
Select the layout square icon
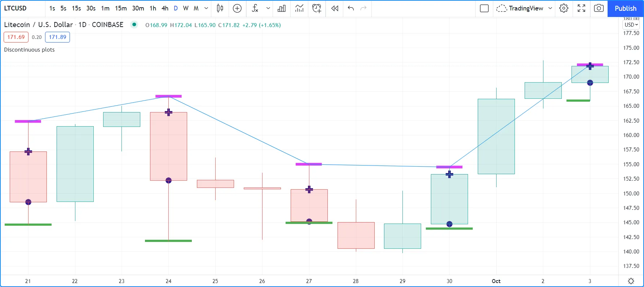pyautogui.click(x=484, y=8)
